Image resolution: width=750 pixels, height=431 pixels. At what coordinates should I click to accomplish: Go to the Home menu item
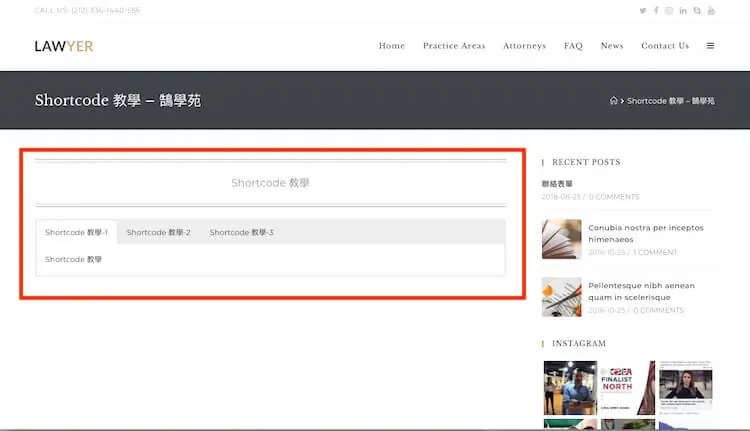point(392,45)
